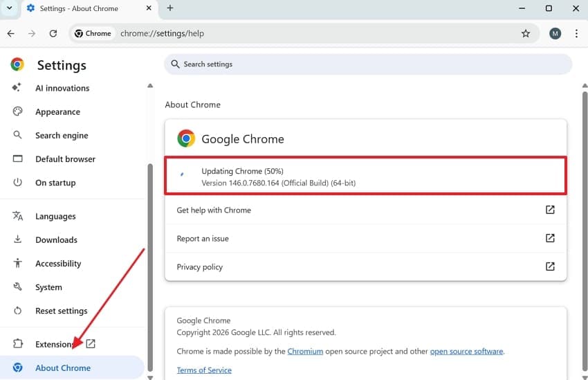Image resolution: width=588 pixels, height=380 pixels.
Task: Bookmark this page with the star icon
Action: coord(525,33)
